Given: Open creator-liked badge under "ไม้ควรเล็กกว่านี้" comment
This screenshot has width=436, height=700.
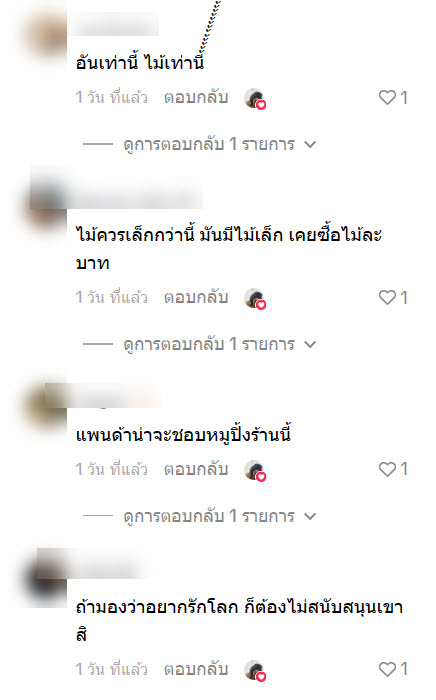Looking at the screenshot, I should click(x=255, y=298).
